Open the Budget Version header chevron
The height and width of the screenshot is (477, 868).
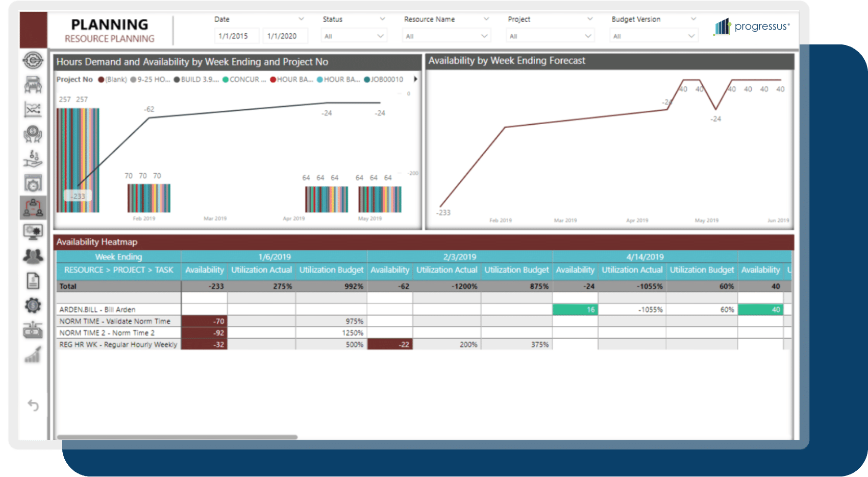coord(693,19)
